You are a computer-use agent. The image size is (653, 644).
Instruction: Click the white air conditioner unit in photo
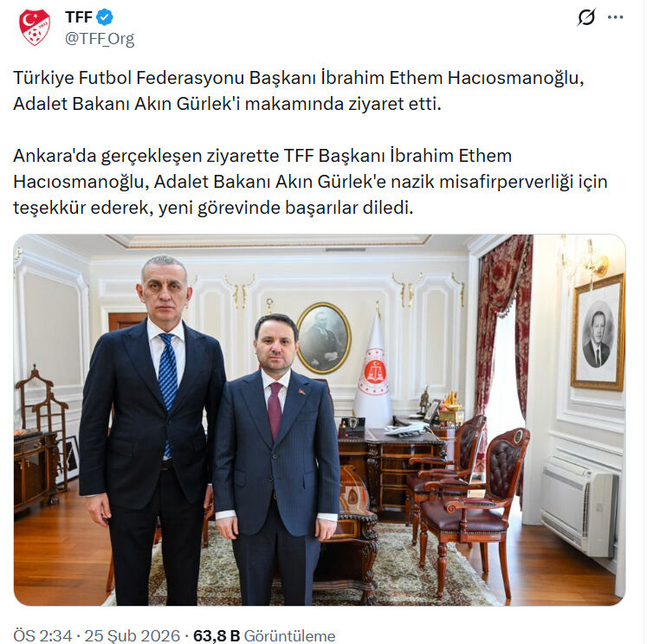(579, 506)
